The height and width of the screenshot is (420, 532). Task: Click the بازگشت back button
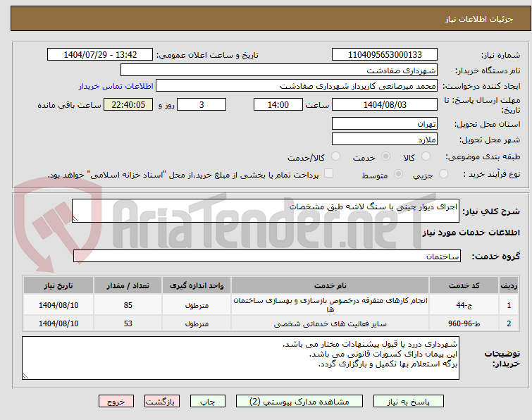click(162, 402)
